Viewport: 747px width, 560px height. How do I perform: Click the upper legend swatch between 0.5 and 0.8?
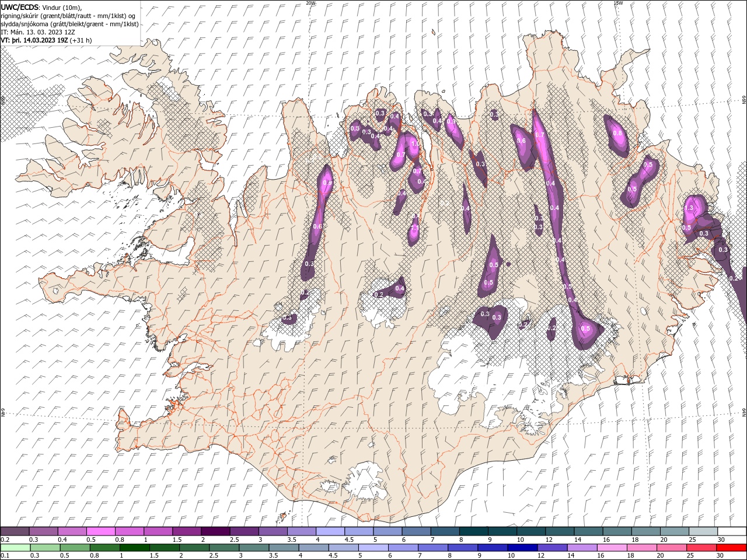pos(100,531)
